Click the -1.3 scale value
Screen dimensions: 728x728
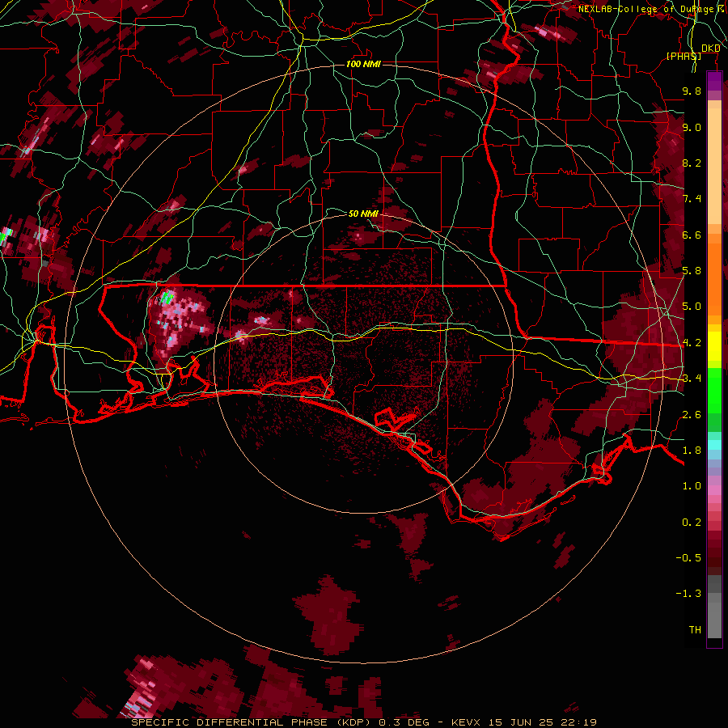coord(688,594)
